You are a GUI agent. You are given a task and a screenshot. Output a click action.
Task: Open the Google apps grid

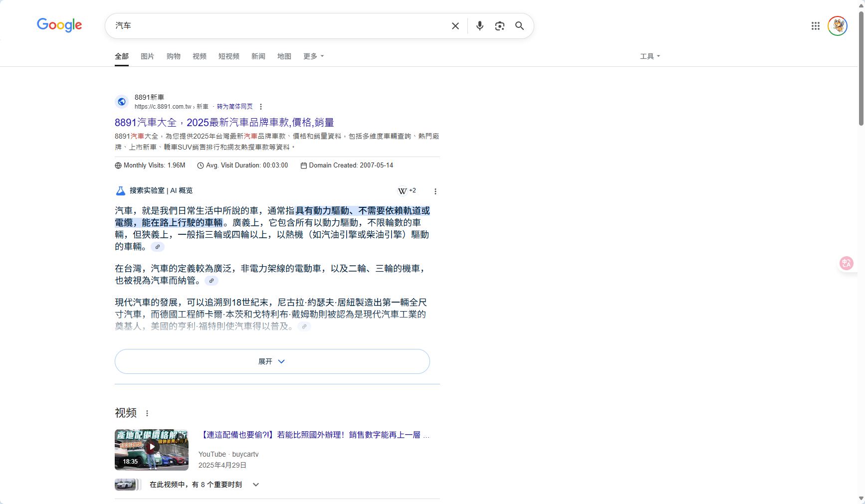[815, 25]
